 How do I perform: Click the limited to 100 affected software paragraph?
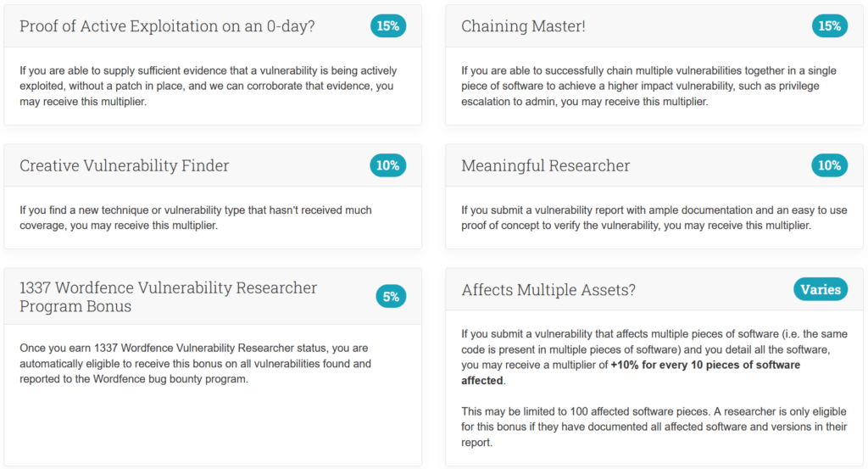point(654,427)
